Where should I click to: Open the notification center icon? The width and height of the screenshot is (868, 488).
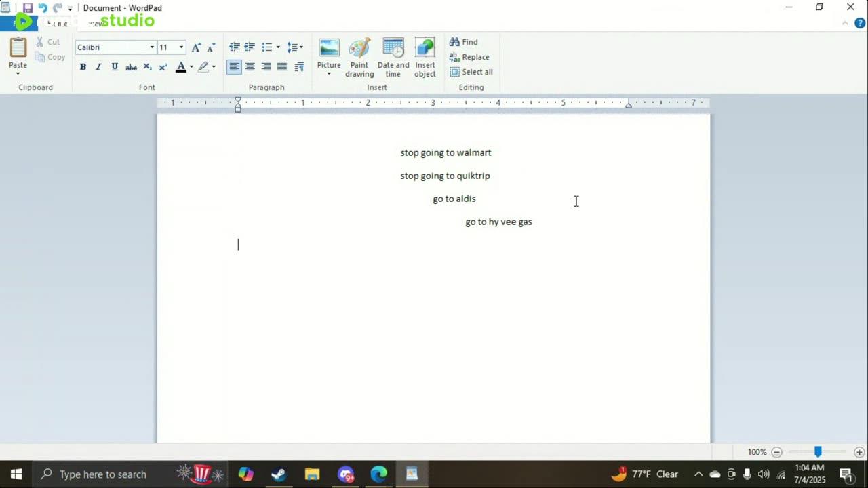846,474
